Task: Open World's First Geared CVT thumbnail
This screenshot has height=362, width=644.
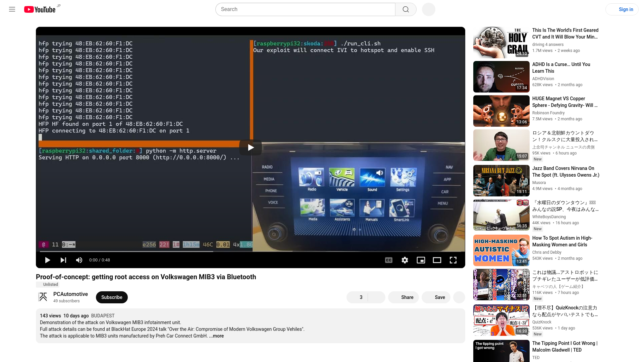Action: click(x=501, y=43)
